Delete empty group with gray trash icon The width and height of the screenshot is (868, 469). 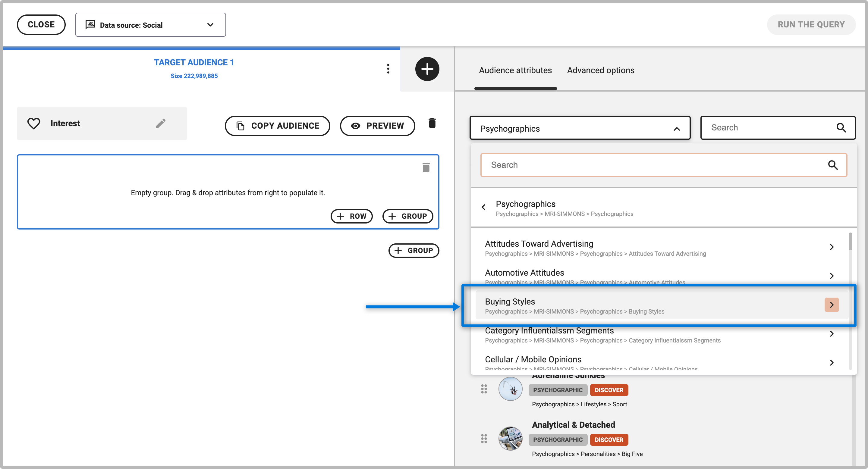pyautogui.click(x=426, y=167)
